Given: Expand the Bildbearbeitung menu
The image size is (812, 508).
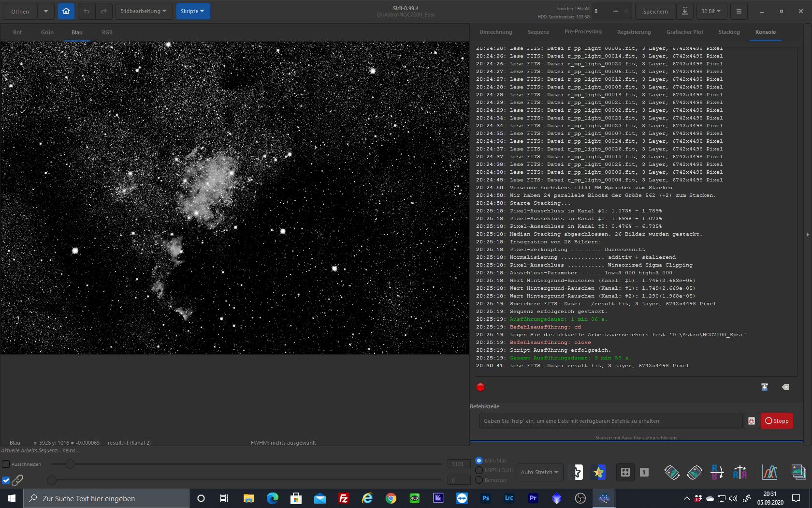Looking at the screenshot, I should pyautogui.click(x=144, y=11).
